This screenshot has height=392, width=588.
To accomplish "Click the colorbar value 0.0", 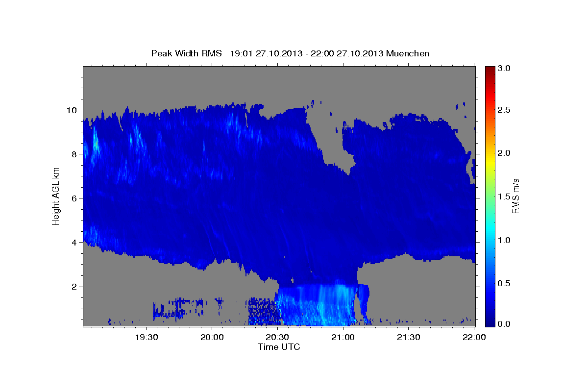I will (504, 324).
